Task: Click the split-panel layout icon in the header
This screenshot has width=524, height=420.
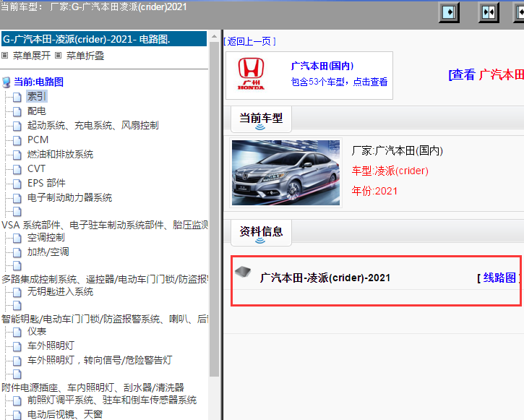Action: [489, 13]
